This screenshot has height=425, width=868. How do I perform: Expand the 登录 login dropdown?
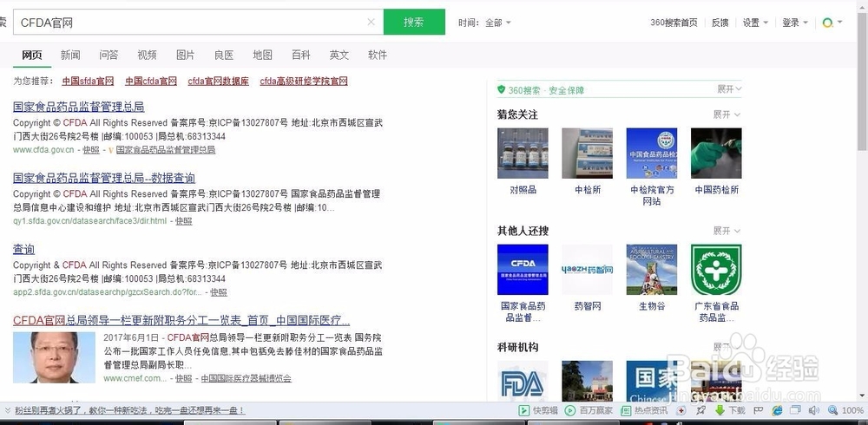[x=795, y=23]
